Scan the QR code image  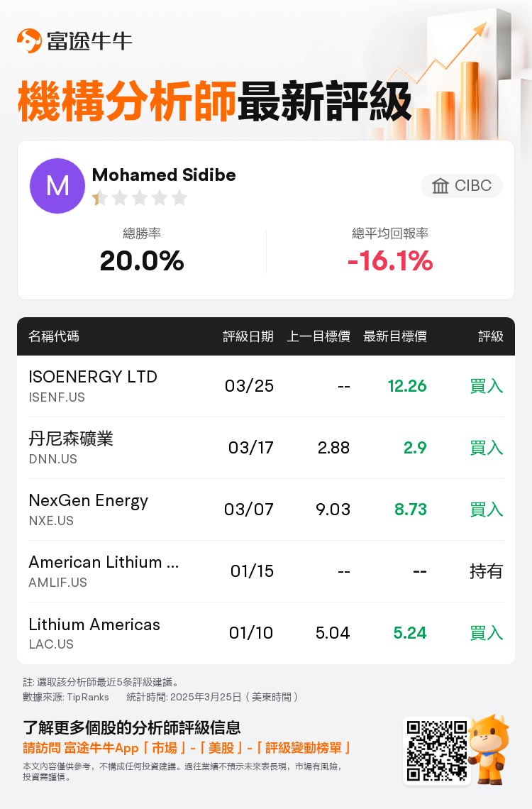(437, 752)
